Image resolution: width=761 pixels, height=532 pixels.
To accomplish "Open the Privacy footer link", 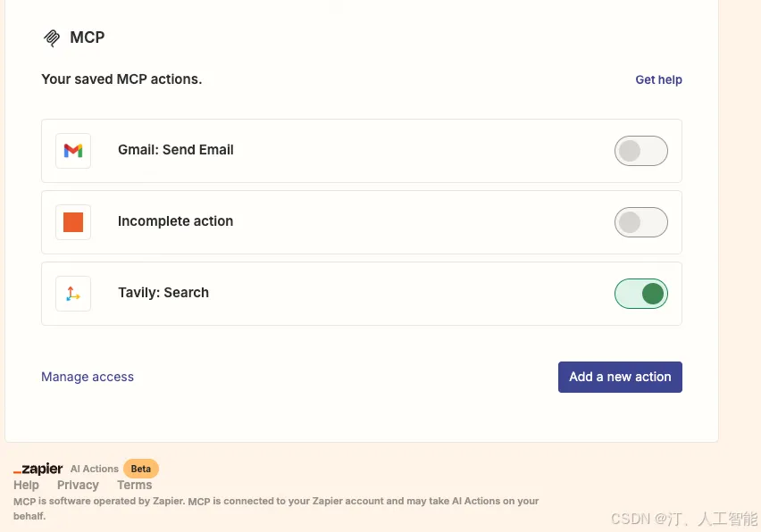I will [78, 485].
